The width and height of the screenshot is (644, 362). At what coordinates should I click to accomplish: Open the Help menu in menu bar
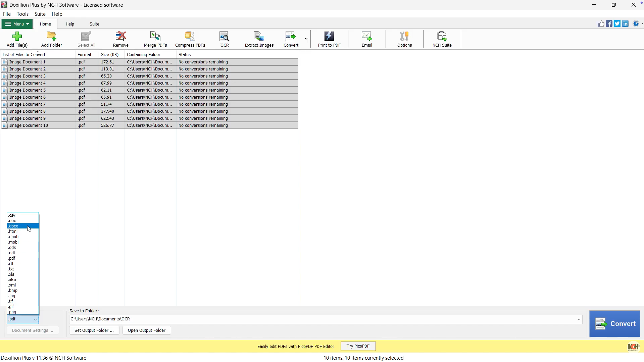click(x=57, y=14)
